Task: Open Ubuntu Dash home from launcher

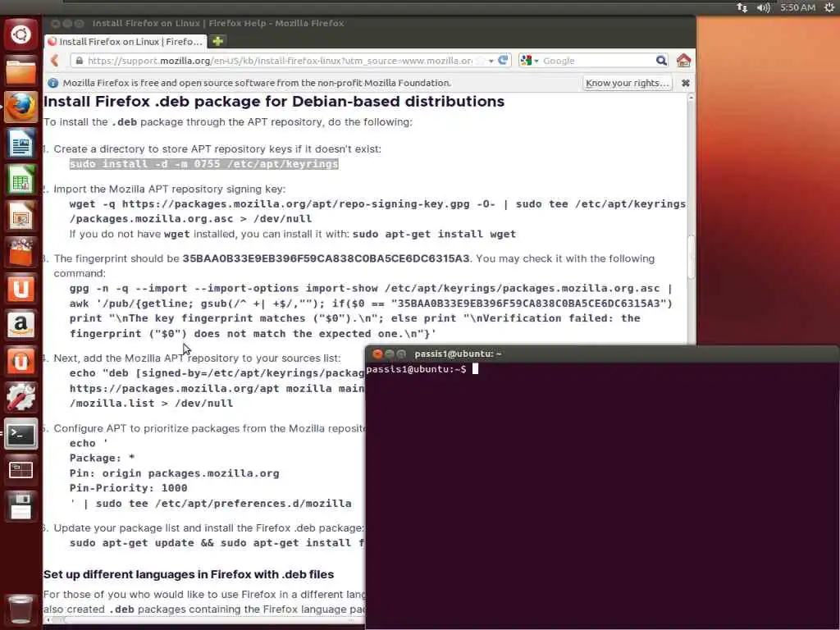Action: 21,34
